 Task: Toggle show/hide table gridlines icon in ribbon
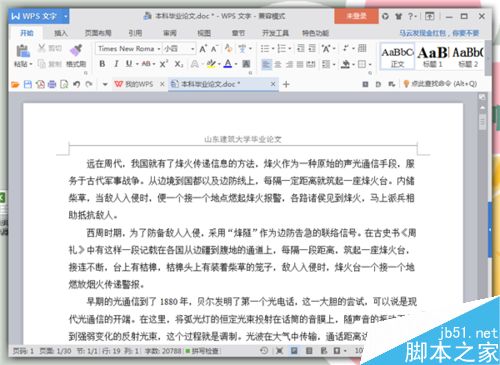(362, 49)
